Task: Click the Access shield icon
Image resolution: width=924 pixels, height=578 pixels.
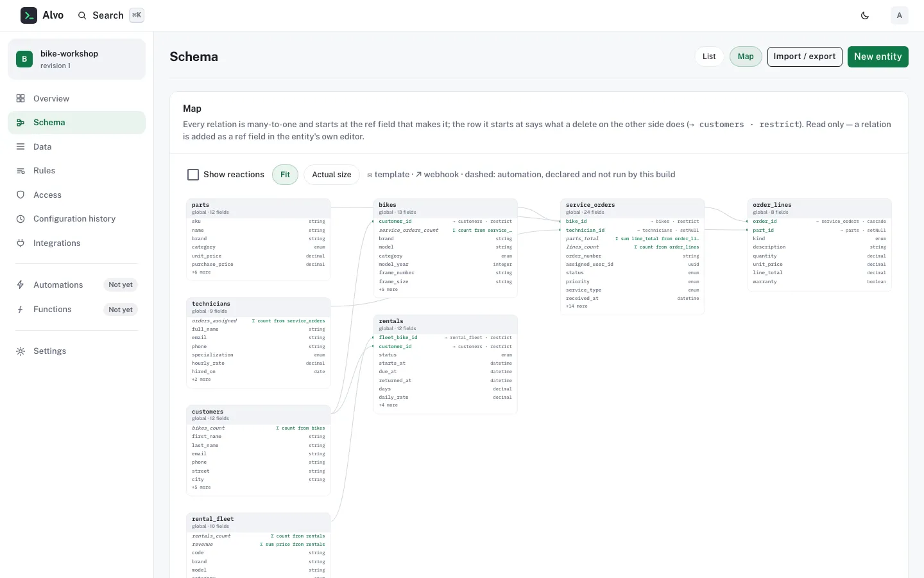Action: tap(21, 195)
